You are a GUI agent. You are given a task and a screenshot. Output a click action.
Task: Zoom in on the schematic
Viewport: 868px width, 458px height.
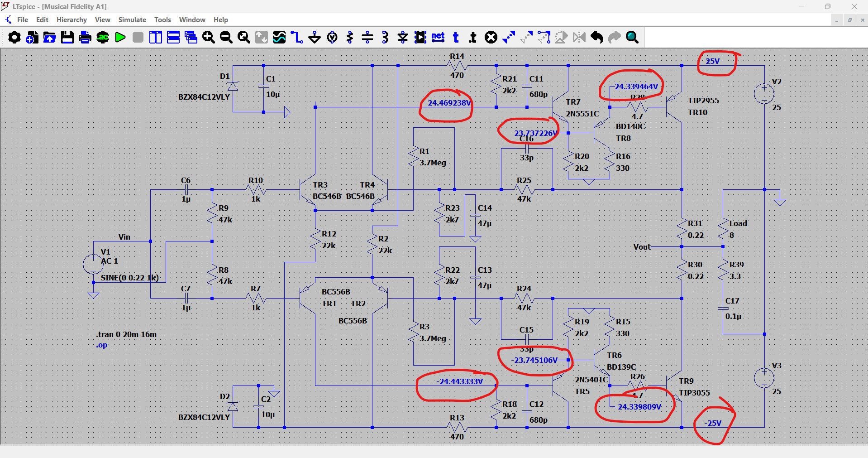point(209,37)
